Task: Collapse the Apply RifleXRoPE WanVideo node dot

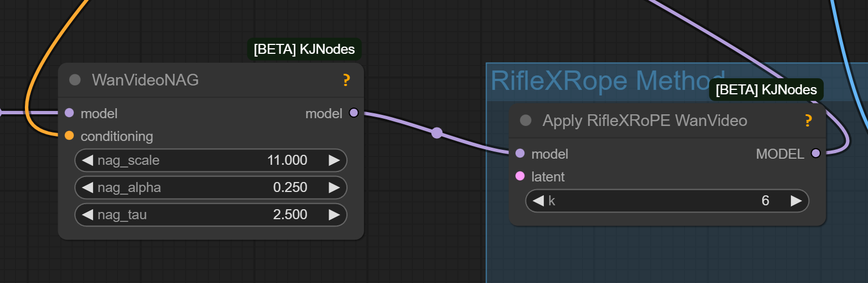Action: click(526, 120)
